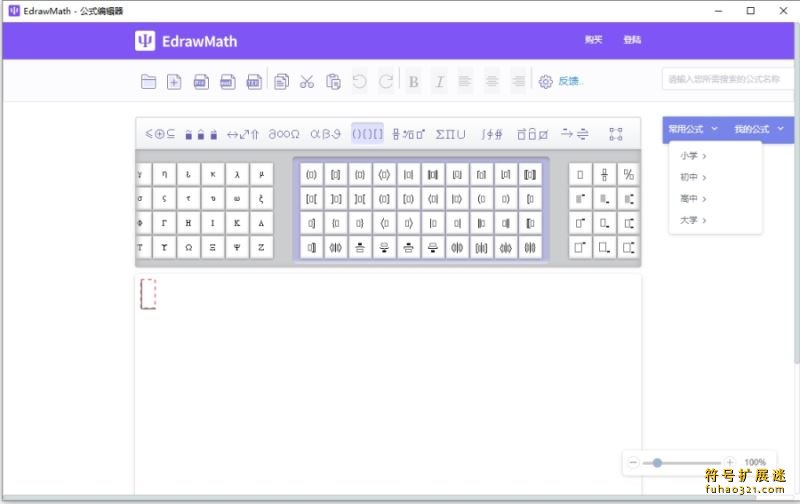Zoom out with the minus button
Image resolution: width=800 pixels, height=504 pixels.
tap(633, 463)
